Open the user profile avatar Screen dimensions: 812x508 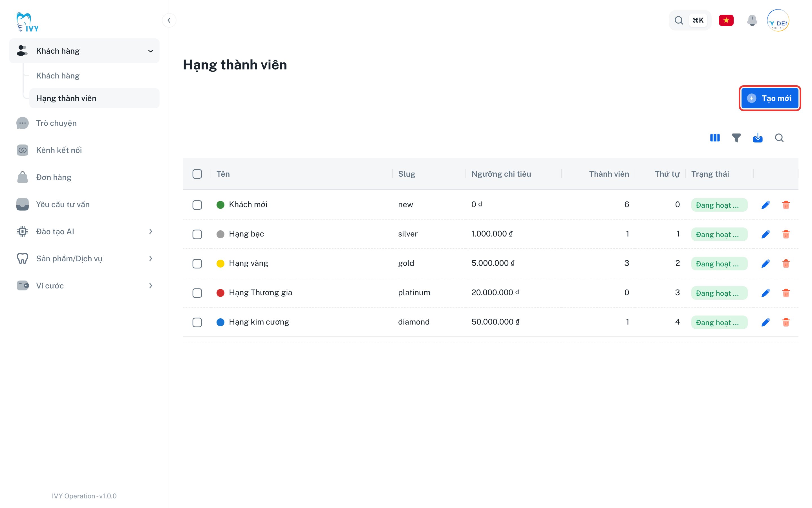click(778, 20)
